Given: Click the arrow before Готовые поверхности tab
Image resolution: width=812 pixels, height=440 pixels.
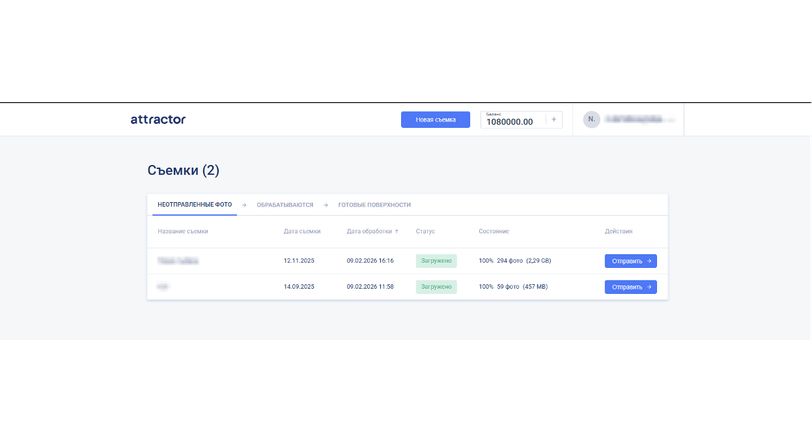Looking at the screenshot, I should pos(325,205).
